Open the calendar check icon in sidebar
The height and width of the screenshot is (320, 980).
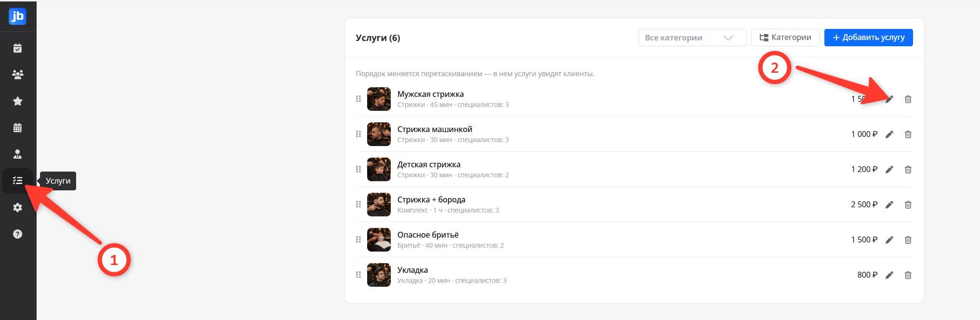(17, 48)
